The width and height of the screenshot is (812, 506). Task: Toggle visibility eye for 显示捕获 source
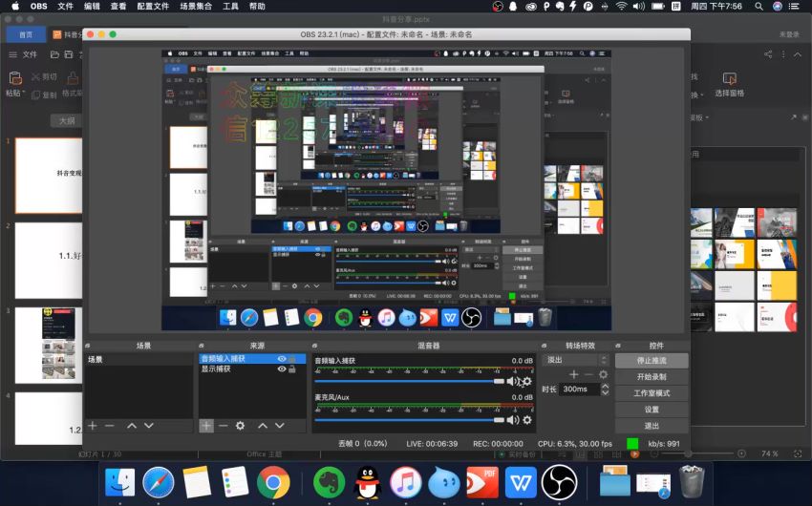coord(282,369)
